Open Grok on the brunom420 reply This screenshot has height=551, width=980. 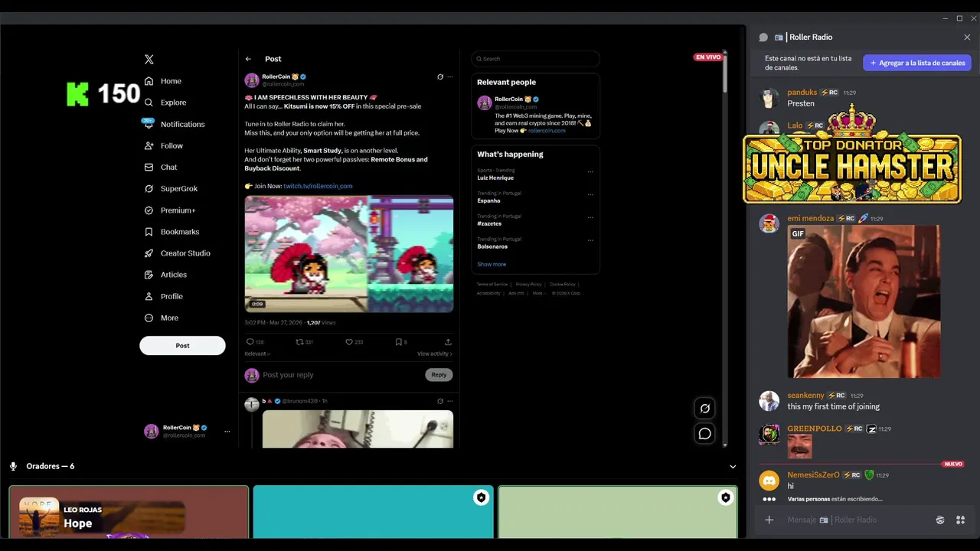[x=440, y=401]
